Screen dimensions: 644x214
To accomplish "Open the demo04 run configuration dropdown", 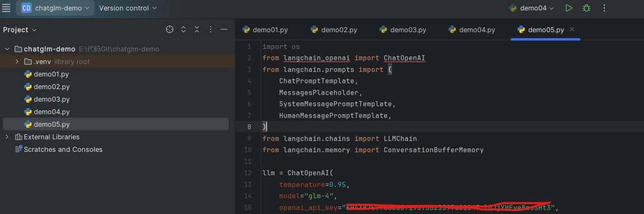I will [x=531, y=8].
